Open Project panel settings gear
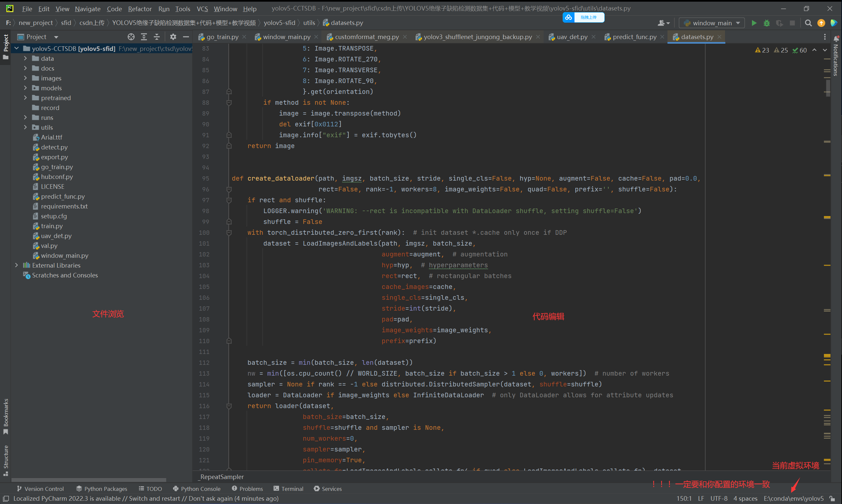 click(x=173, y=37)
